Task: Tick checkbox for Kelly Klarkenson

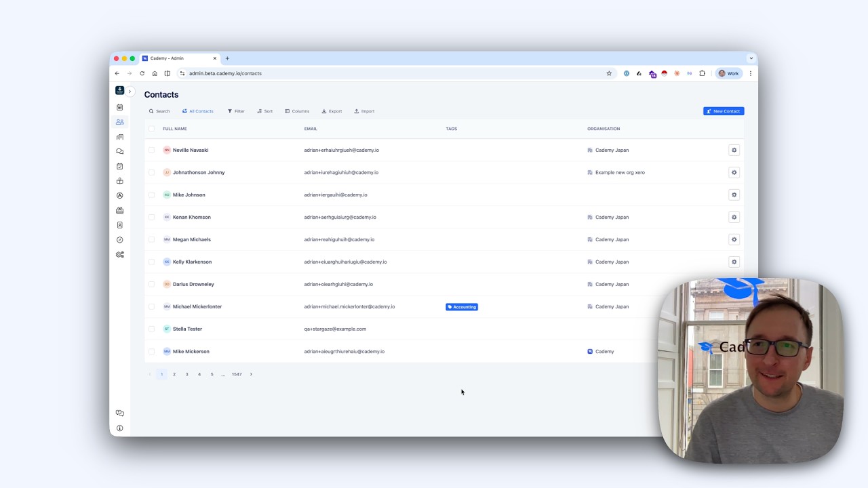Action: (x=151, y=262)
